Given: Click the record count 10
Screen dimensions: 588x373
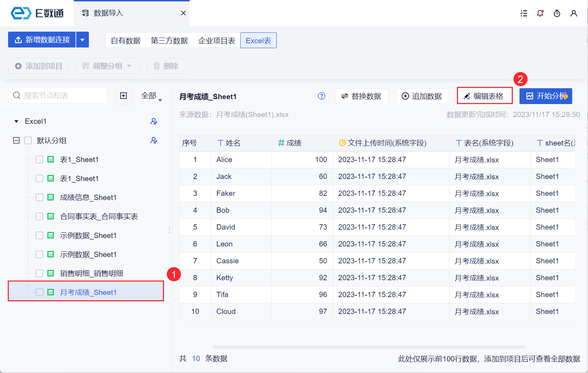Looking at the screenshot, I should 196,359.
